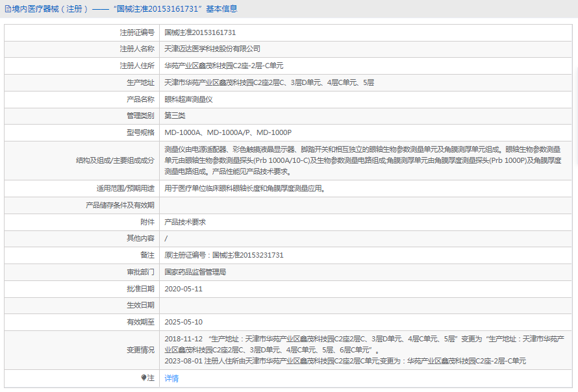Image resolution: width=578 pixels, height=392 pixels.
Task: Click the remark 原注册证编号：国械注准20153231731
Action: coord(224,255)
